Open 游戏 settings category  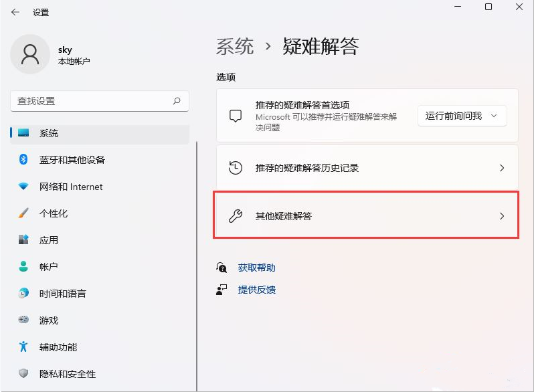click(100, 320)
